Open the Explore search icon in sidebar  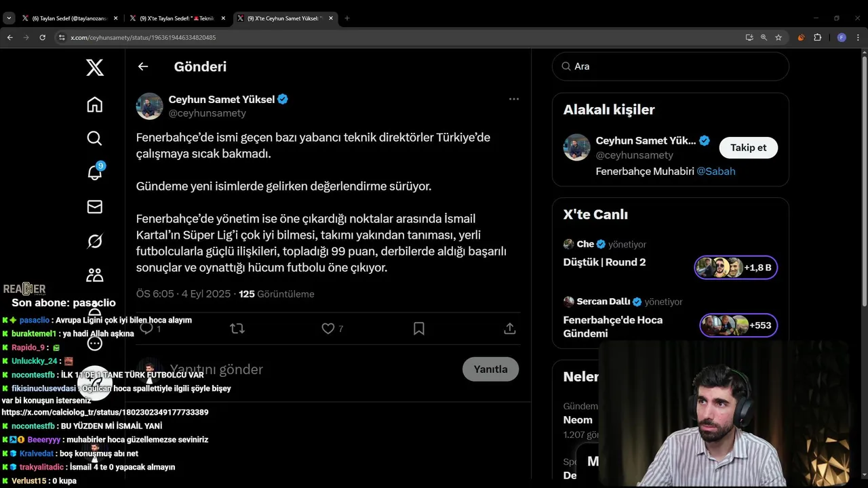[95, 138]
